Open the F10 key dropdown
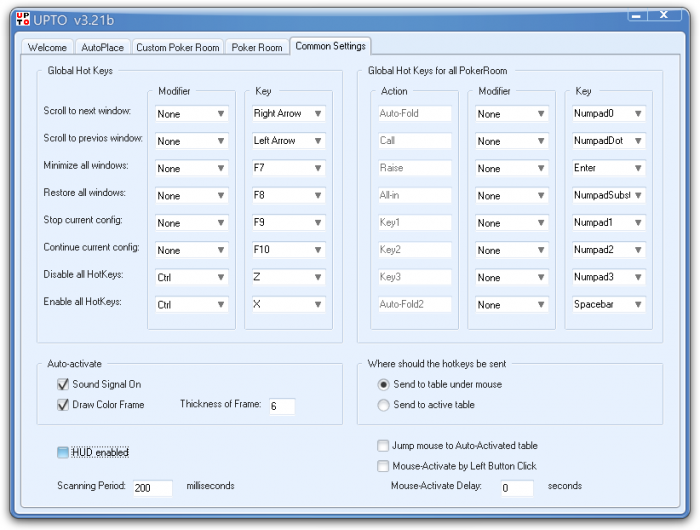This screenshot has width=700, height=530. [x=288, y=250]
